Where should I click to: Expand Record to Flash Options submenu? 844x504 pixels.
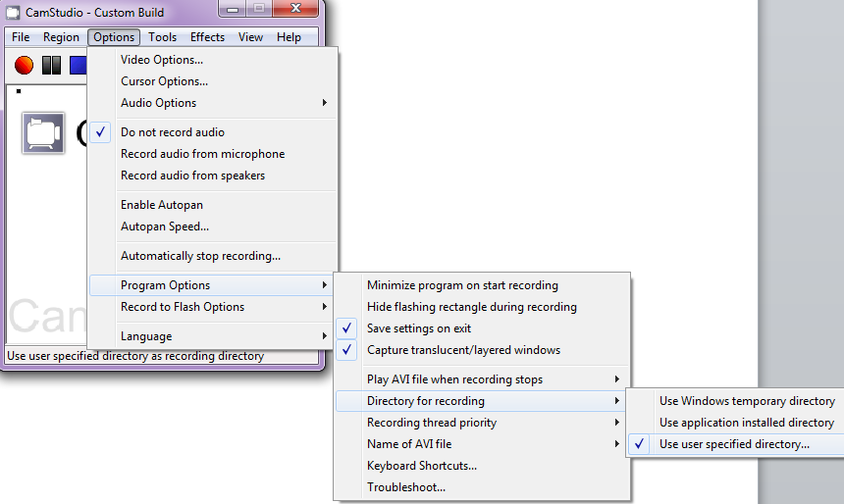(213, 307)
